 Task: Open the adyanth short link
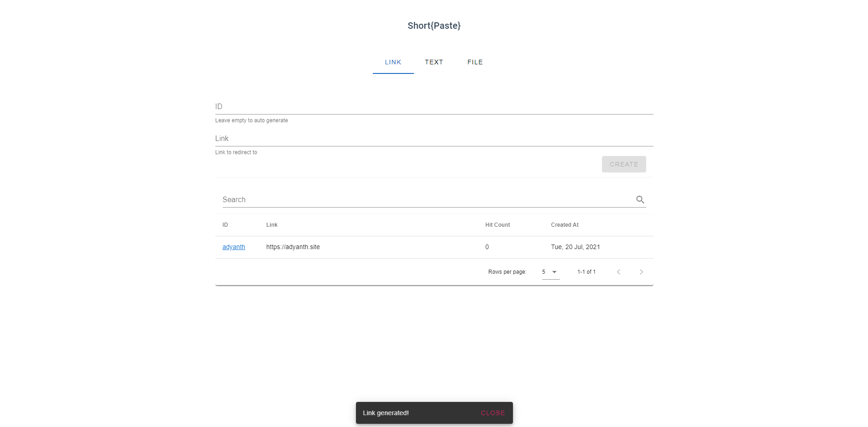click(234, 247)
